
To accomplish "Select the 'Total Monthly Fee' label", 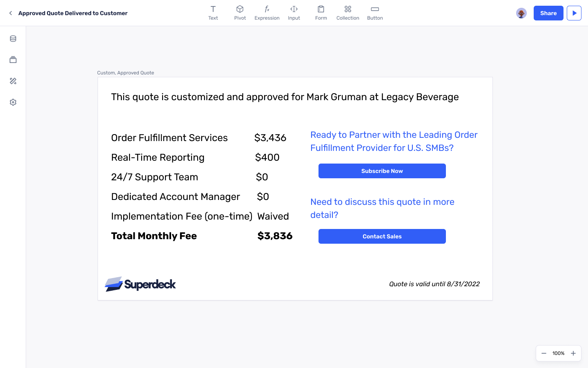I will pos(154,236).
